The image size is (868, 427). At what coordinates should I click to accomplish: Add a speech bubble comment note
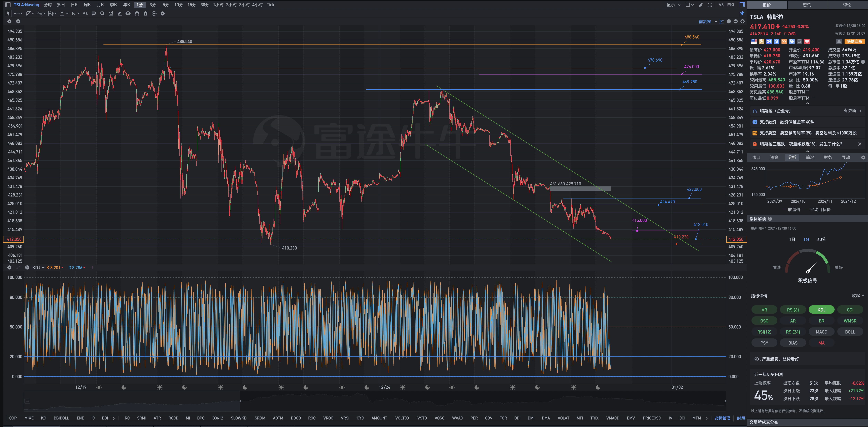(94, 13)
